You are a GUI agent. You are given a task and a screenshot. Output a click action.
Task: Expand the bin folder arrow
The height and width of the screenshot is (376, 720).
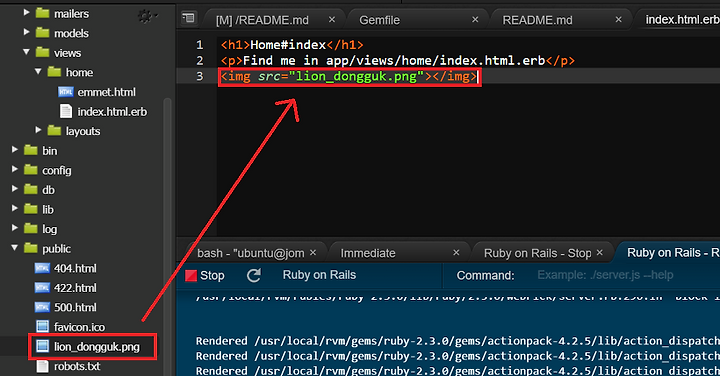(15, 150)
